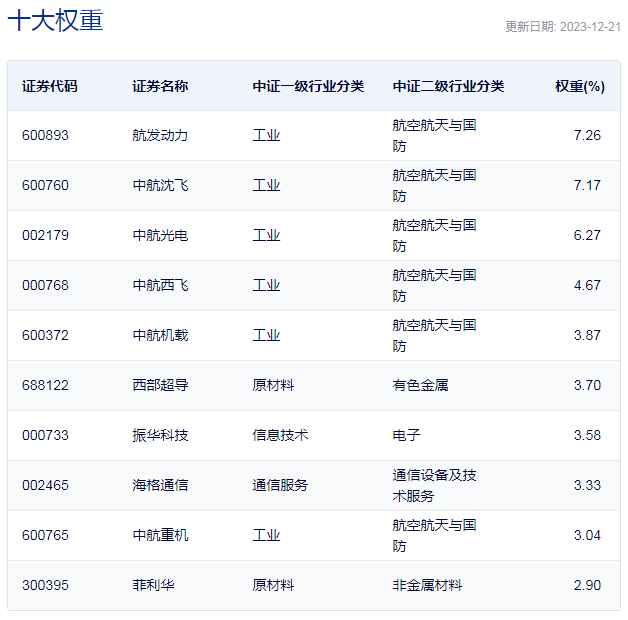
Task: Click weight value 6.27
Action: pos(587,235)
